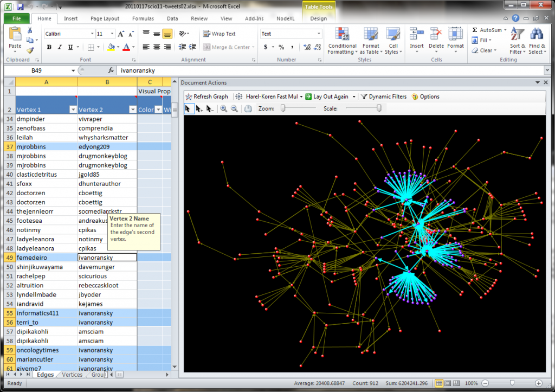Open the File tab
Screen dimensions: 555x392
pyautogui.click(x=17, y=18)
